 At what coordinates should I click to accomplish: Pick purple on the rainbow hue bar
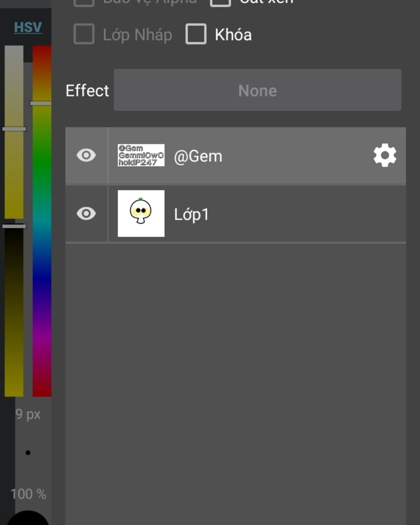coord(42,328)
